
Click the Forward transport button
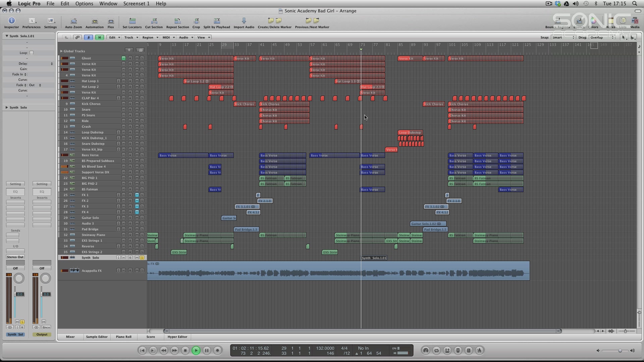(x=174, y=351)
